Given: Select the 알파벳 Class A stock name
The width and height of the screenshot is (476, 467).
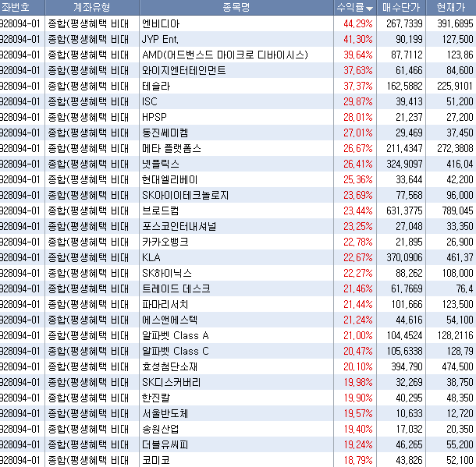Looking at the screenshot, I should tap(176, 336).
